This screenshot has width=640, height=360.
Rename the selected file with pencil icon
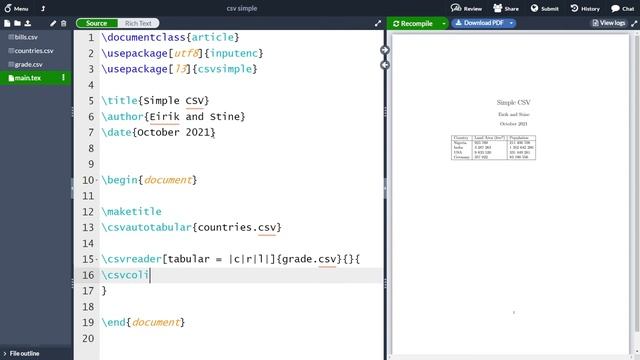tap(53, 23)
